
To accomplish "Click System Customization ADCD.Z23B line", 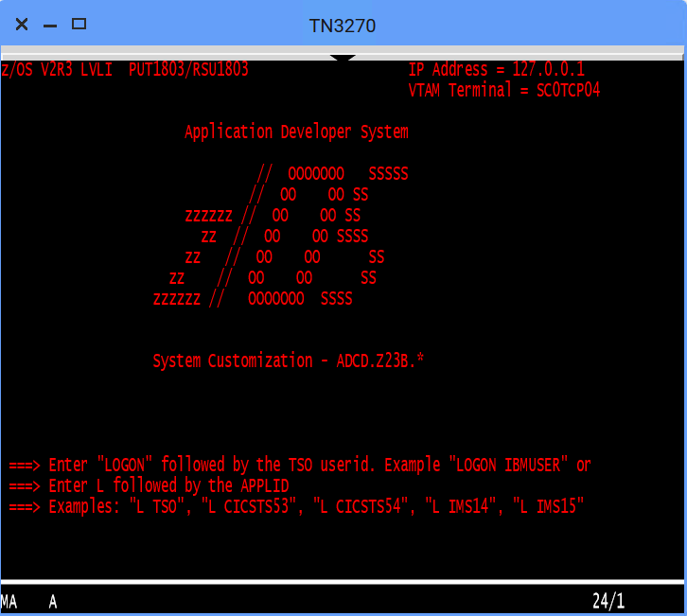I will tap(288, 361).
